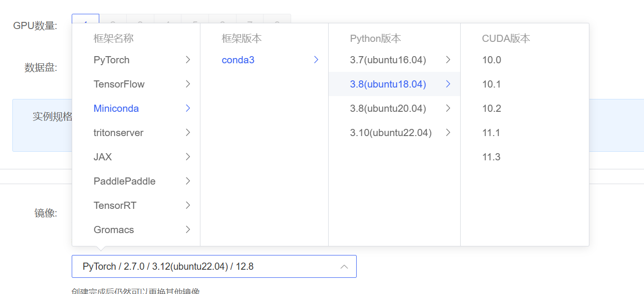Open the image selector showing PyTorch / 2.7.0
Screen dimensions: 644x294
pyautogui.click(x=214, y=266)
